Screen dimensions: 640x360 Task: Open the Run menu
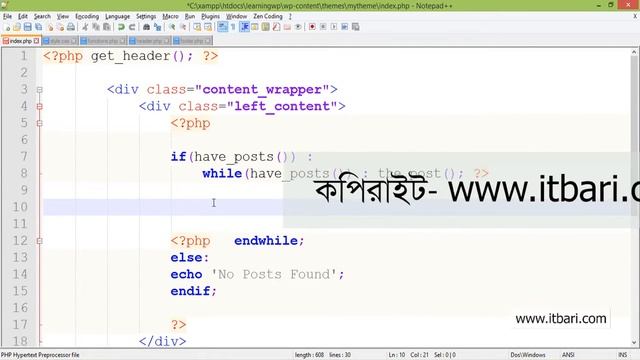[x=190, y=16]
